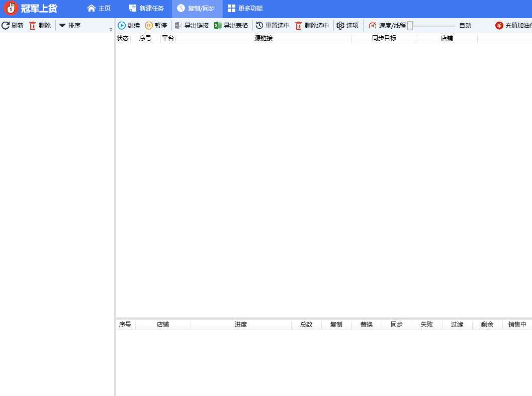The height and width of the screenshot is (396, 532).
Task: Click the 继续 play icon
Action: coord(122,26)
